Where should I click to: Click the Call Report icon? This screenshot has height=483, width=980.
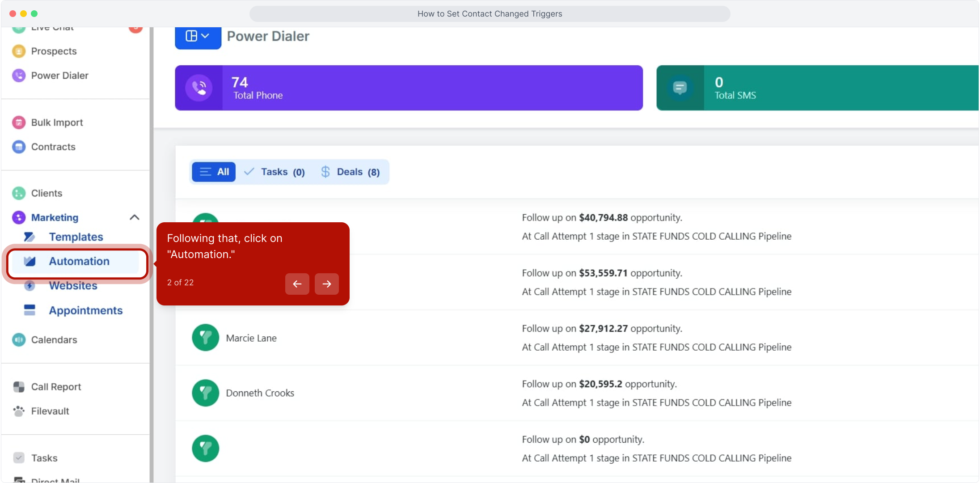click(x=19, y=387)
